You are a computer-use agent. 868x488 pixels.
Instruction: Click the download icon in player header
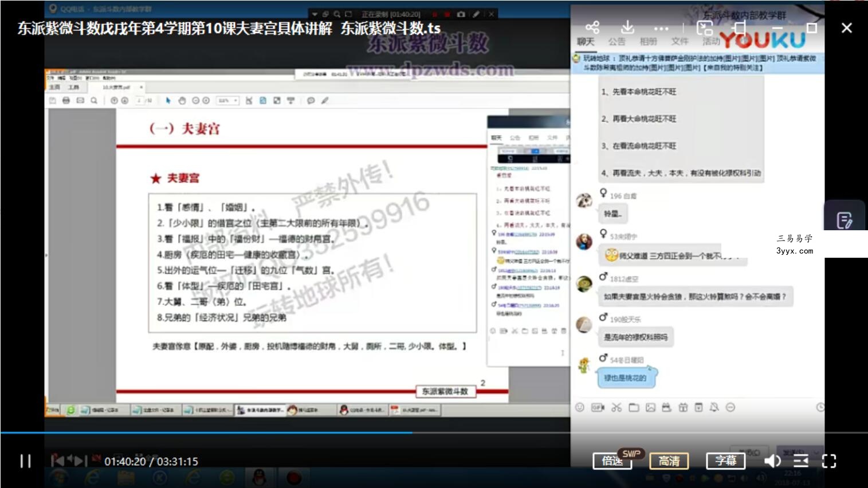[627, 27]
